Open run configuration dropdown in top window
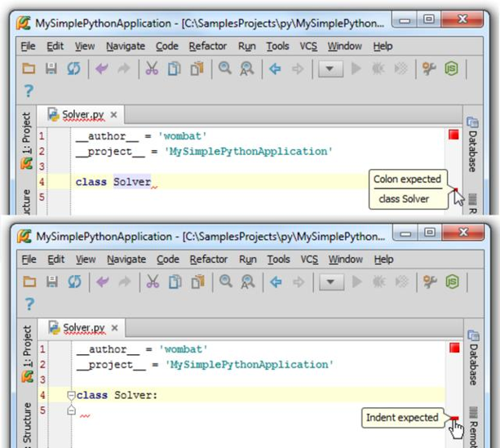Screen dimensions: 500x448 click(x=330, y=69)
